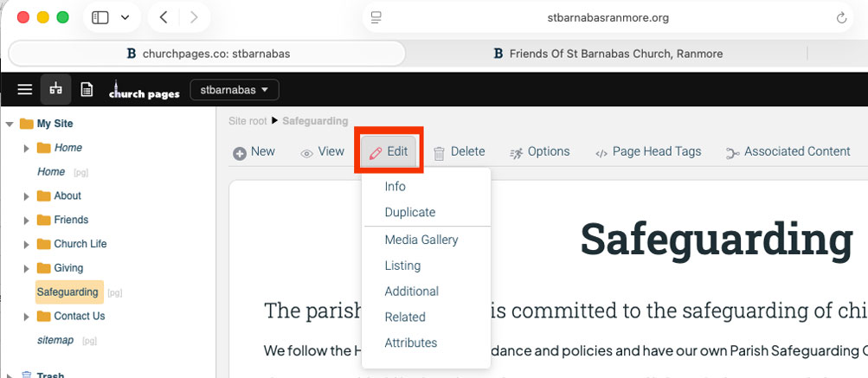
Task: Open the page document icon in top bar
Action: [87, 90]
